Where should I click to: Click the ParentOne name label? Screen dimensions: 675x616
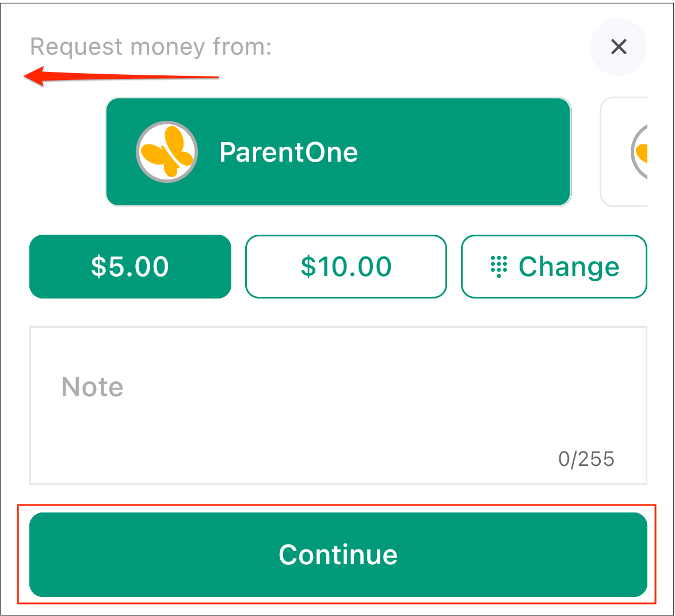tap(288, 152)
